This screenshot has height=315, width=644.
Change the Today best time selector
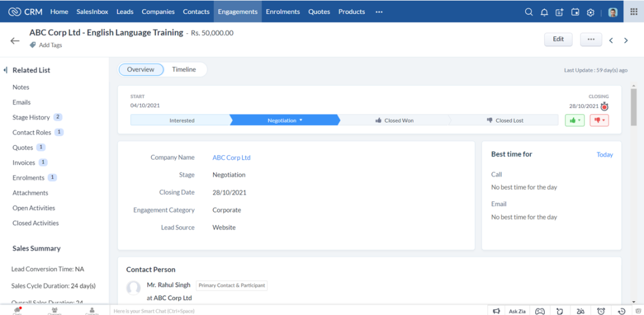click(604, 155)
